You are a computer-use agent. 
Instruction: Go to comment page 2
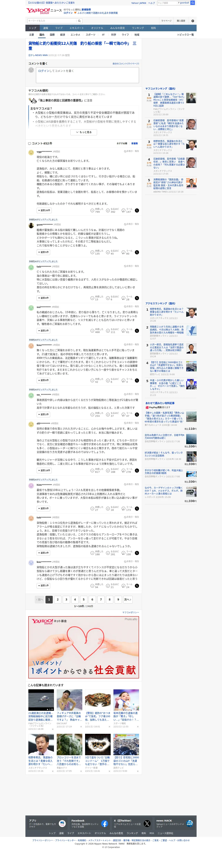click(58, 599)
